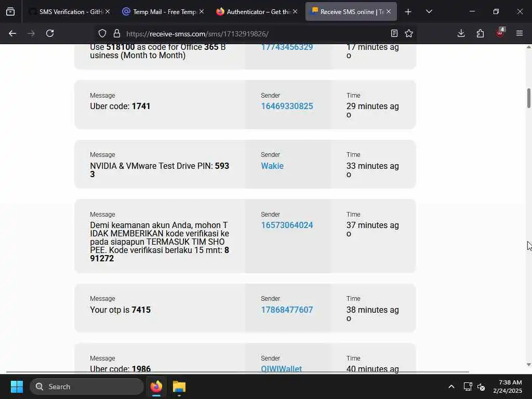Screen dimensions: 532x399
Task: Select the Uber code 1741 message
Action: coord(120,106)
